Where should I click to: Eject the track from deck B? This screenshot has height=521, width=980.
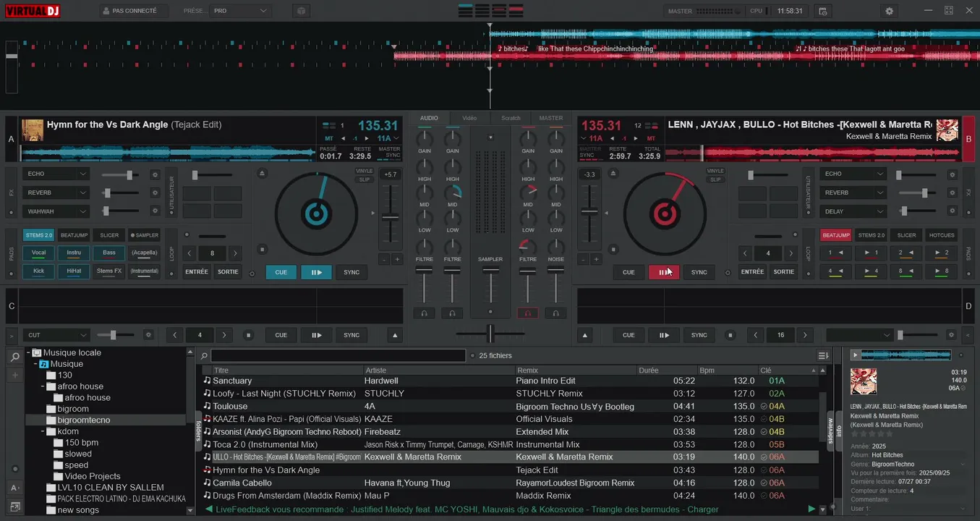pos(613,173)
